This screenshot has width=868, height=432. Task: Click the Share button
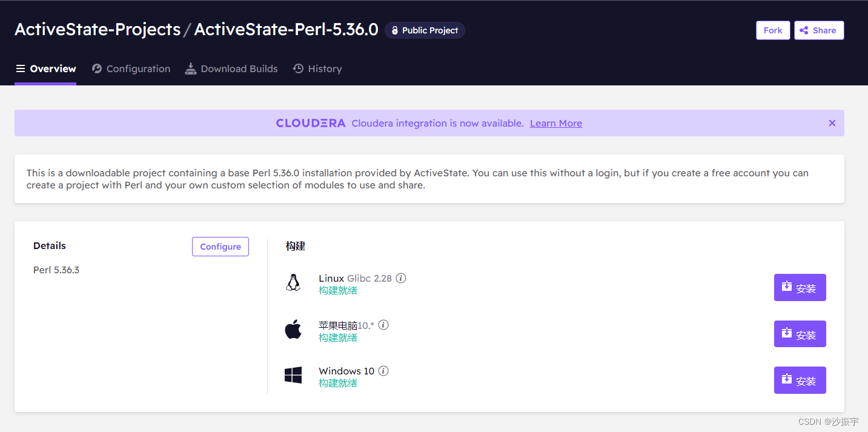[x=819, y=30]
